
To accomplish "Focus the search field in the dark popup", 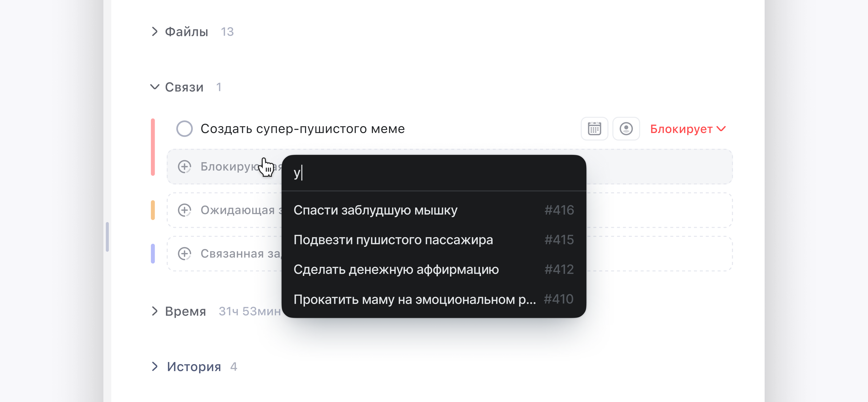I will coord(434,173).
